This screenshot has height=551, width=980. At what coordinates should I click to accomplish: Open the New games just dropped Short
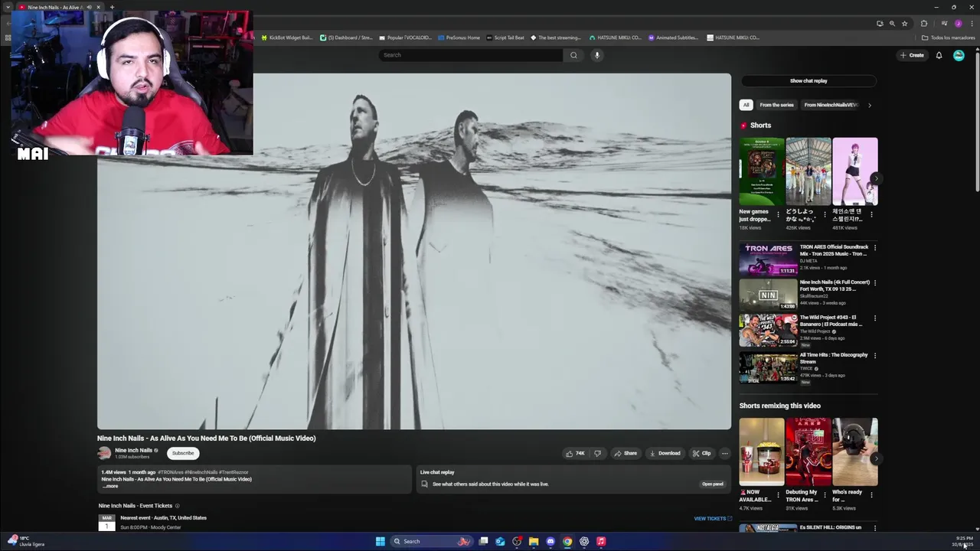pyautogui.click(x=761, y=171)
